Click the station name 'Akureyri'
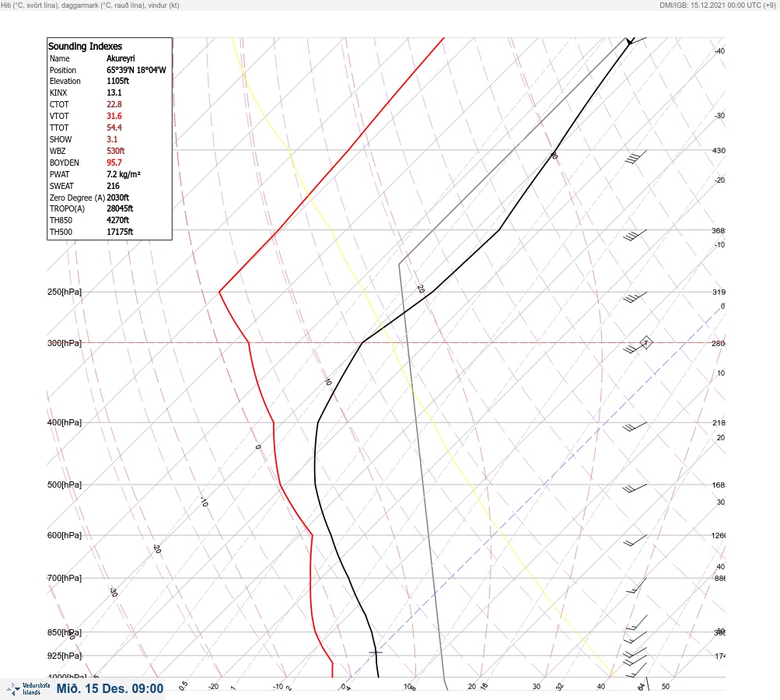 click(x=121, y=58)
